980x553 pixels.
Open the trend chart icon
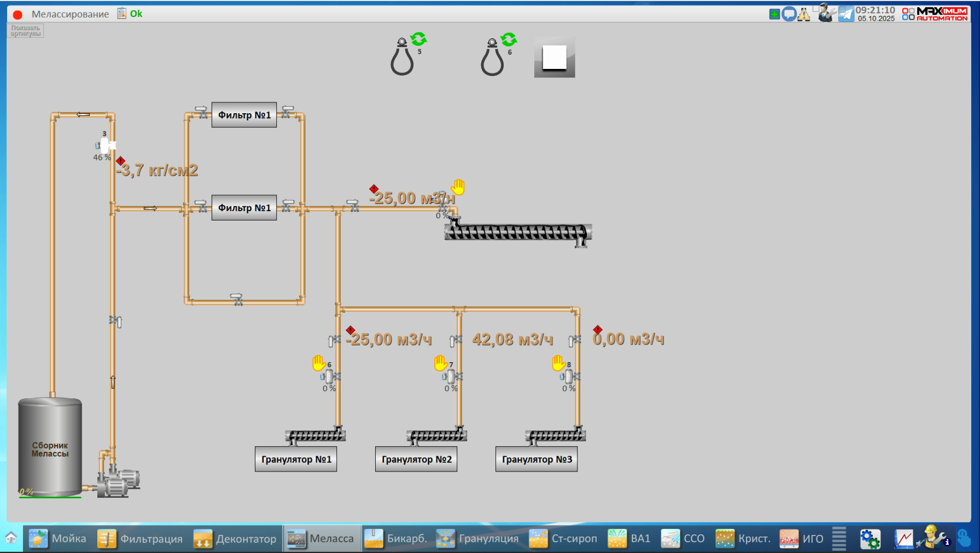tap(903, 539)
